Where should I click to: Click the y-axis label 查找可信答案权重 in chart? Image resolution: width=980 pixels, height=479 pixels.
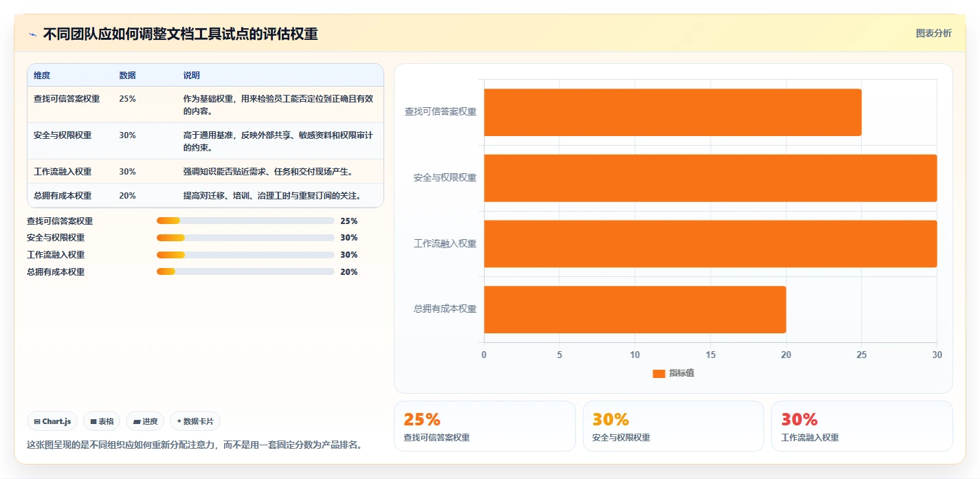pyautogui.click(x=441, y=112)
